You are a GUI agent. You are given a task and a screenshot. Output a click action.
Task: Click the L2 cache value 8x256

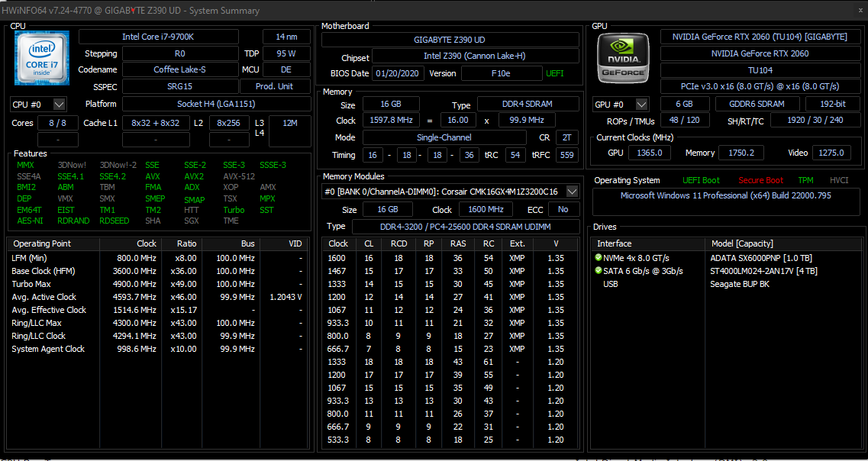tap(228, 123)
